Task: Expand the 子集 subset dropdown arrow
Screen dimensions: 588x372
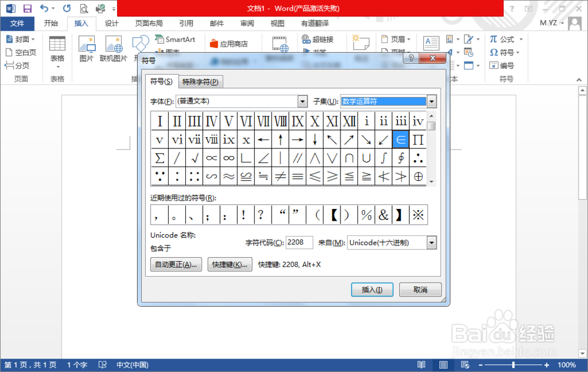Action: click(432, 101)
